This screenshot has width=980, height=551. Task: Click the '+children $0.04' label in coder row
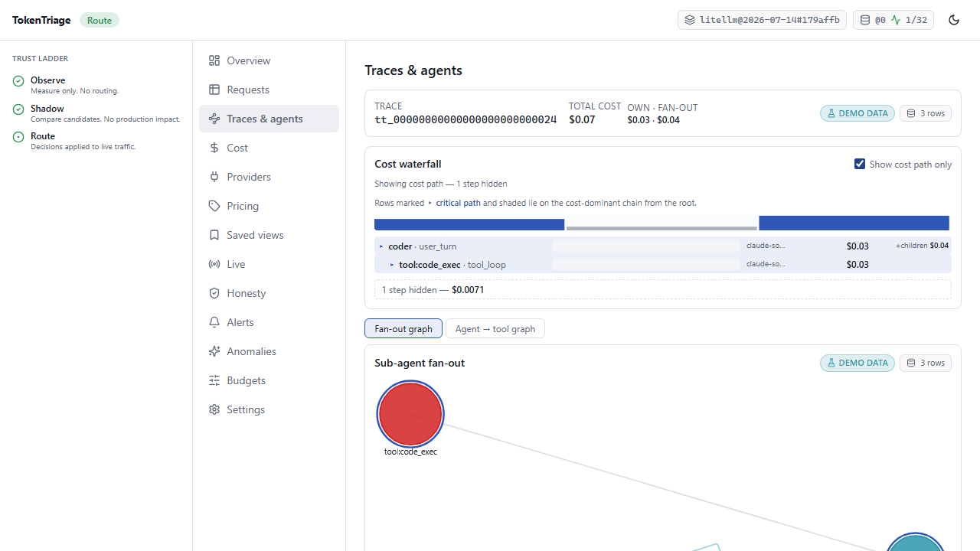coord(923,246)
